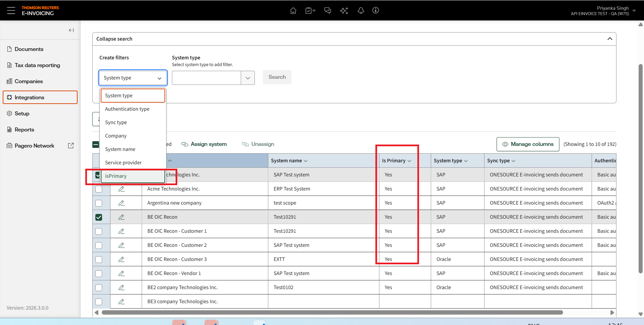Click the table's horizontal scrollbar thumb
The image size is (644, 325).
click(x=332, y=313)
